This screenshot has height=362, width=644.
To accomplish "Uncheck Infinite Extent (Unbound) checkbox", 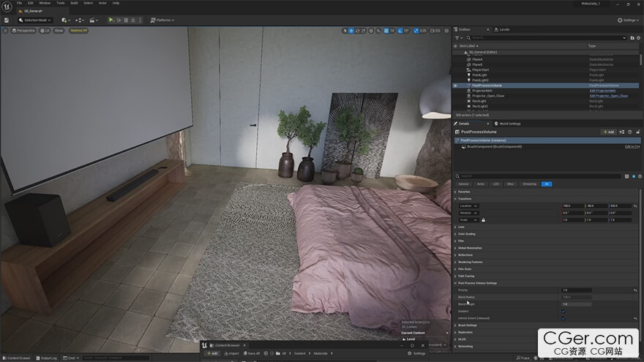I will tap(563, 318).
